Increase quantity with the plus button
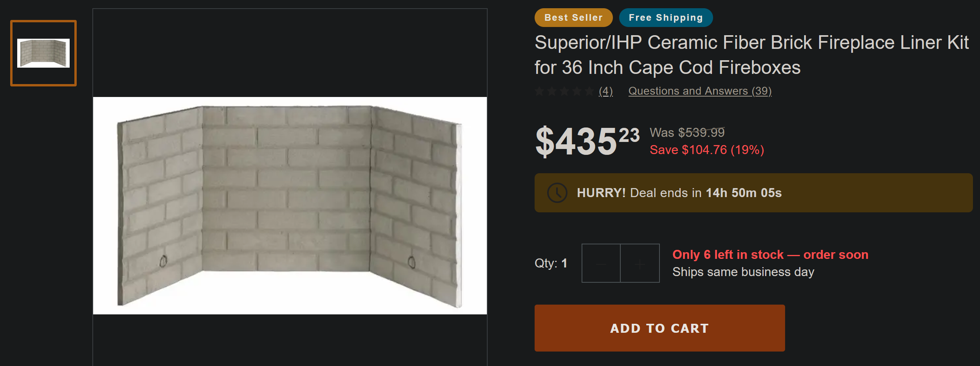980x366 pixels. point(640,264)
